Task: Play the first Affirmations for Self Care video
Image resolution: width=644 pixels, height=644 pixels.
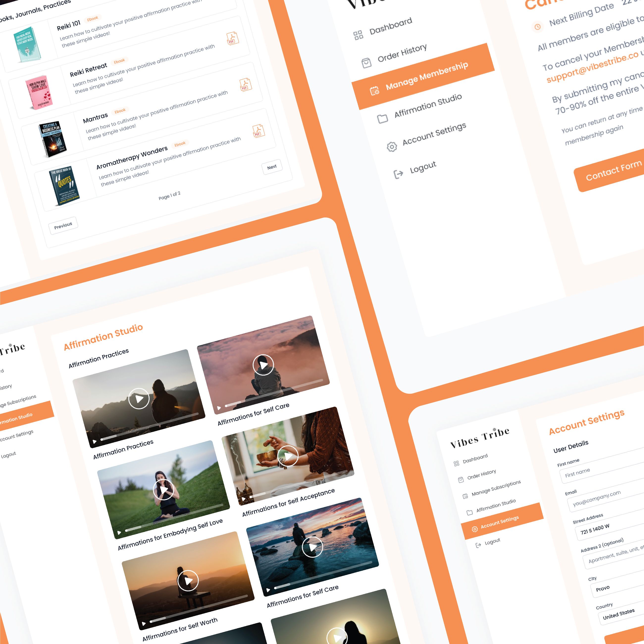Action: 263,365
